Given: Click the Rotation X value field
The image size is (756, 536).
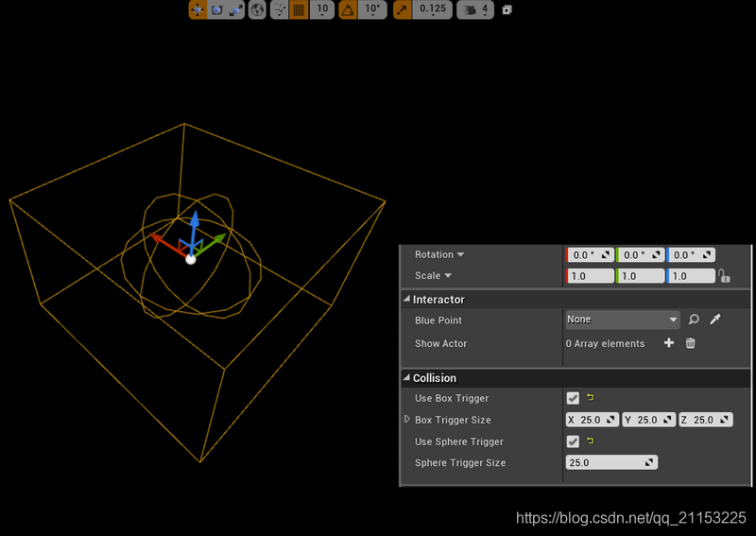Looking at the screenshot, I should coord(590,254).
